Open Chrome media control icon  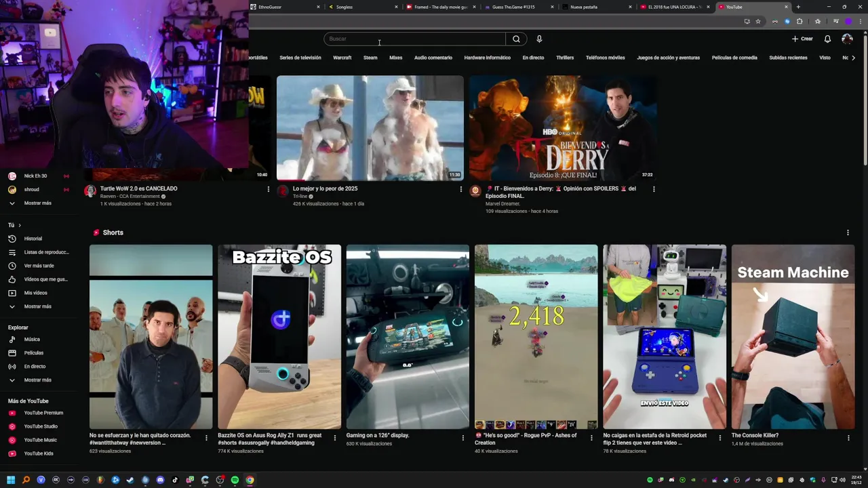[x=835, y=21]
